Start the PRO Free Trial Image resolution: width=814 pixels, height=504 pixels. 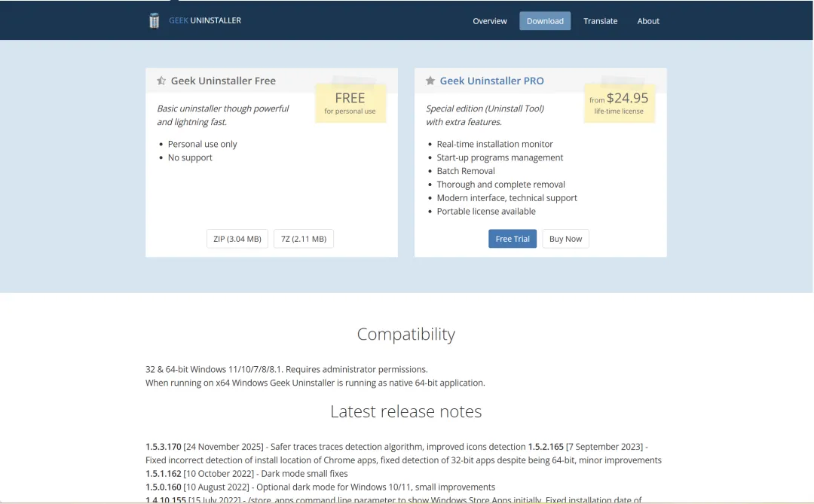pyautogui.click(x=513, y=239)
